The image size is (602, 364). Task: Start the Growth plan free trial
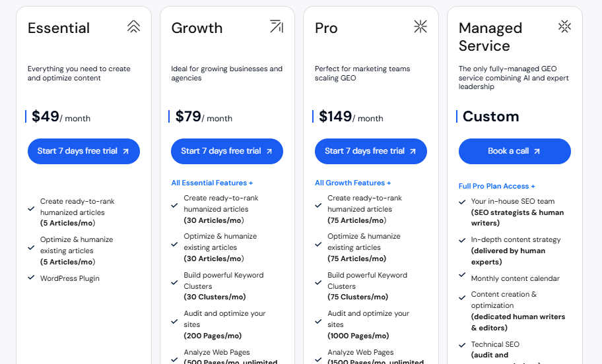pos(227,151)
